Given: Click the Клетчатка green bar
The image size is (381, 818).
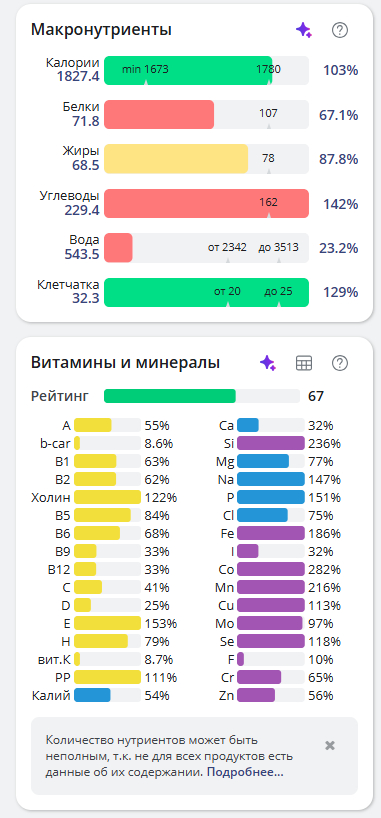Looking at the screenshot, I should tap(207, 292).
